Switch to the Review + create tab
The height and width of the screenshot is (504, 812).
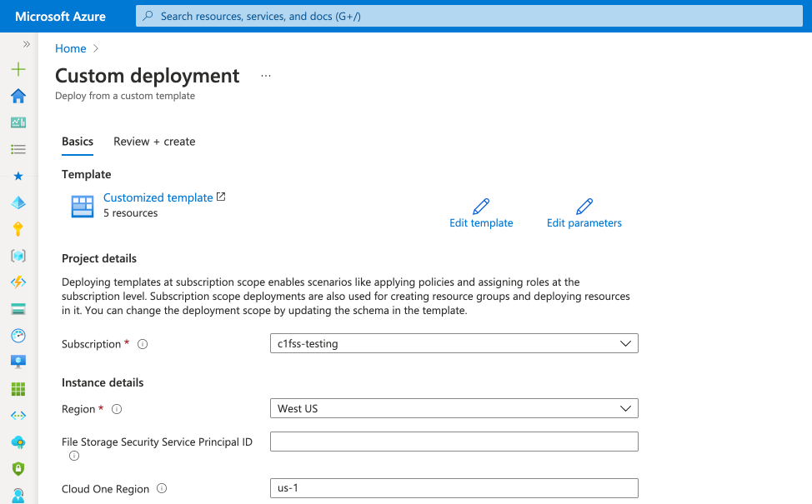tap(154, 142)
